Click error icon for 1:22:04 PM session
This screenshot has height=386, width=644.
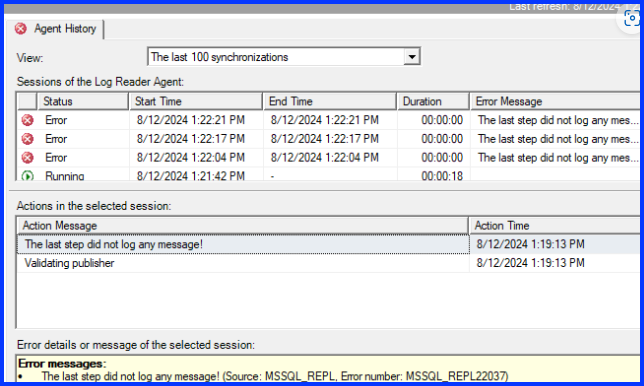pyautogui.click(x=28, y=158)
